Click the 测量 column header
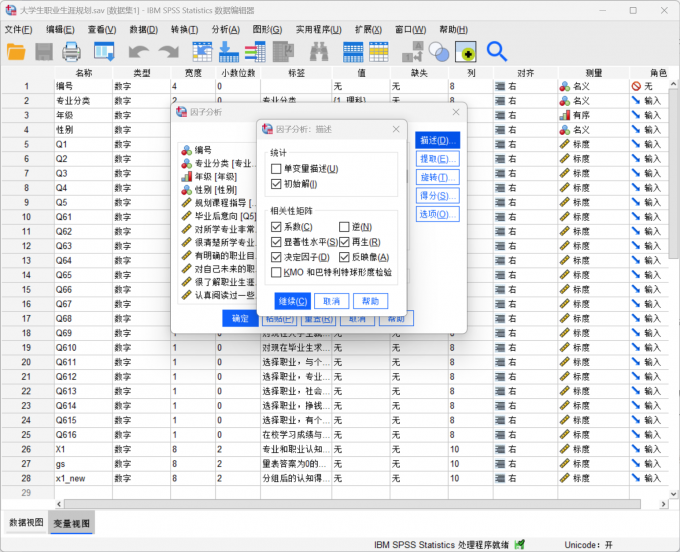 tap(593, 73)
